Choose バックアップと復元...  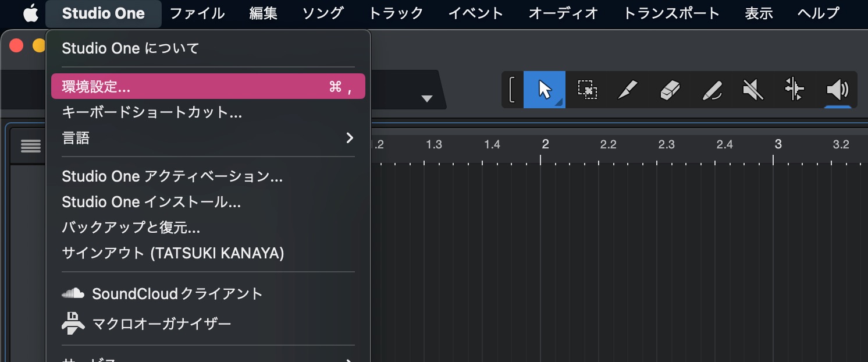[208, 228]
